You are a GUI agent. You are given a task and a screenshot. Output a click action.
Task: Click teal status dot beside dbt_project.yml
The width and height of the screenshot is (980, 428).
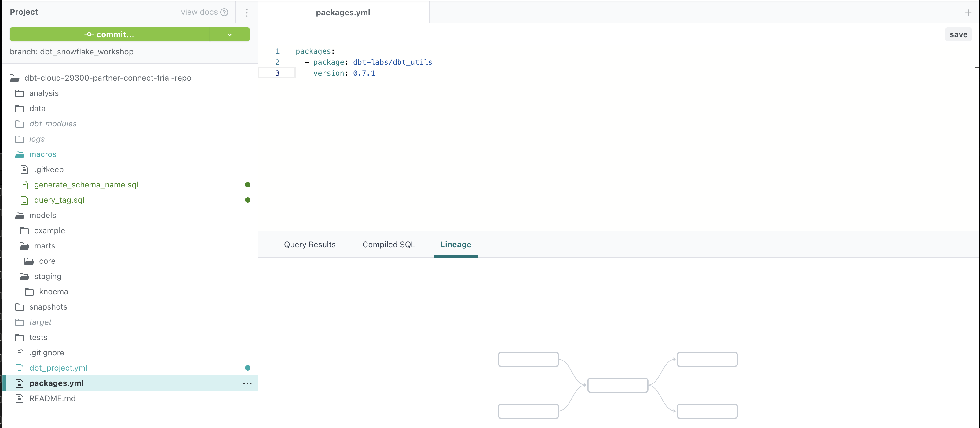pyautogui.click(x=248, y=368)
